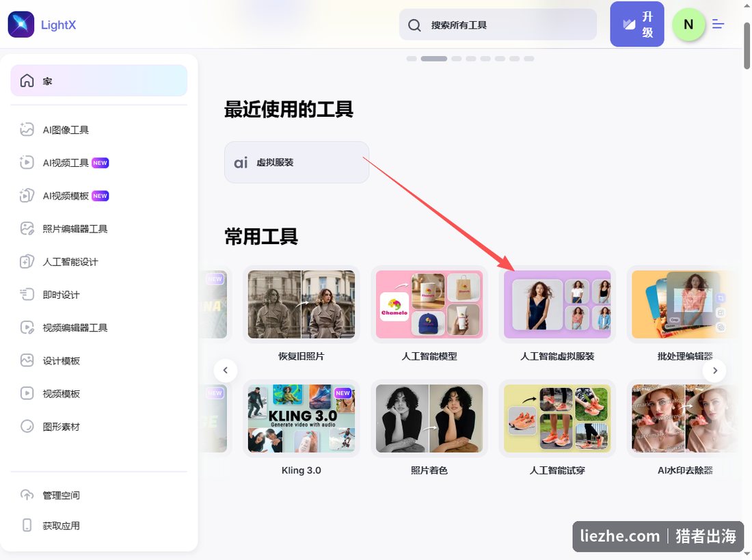Click the AI视频工具 sidebar icon
The width and height of the screenshot is (752, 560).
click(x=27, y=163)
